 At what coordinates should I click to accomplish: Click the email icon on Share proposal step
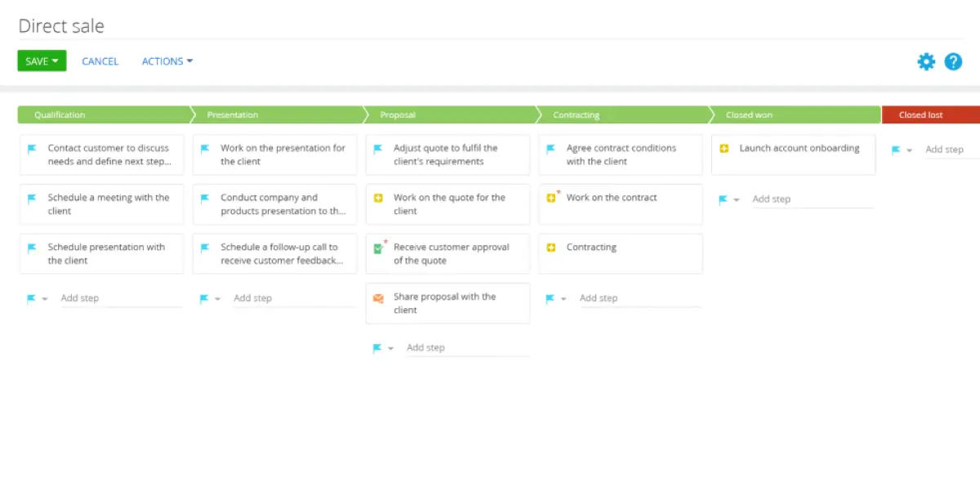[378, 298]
